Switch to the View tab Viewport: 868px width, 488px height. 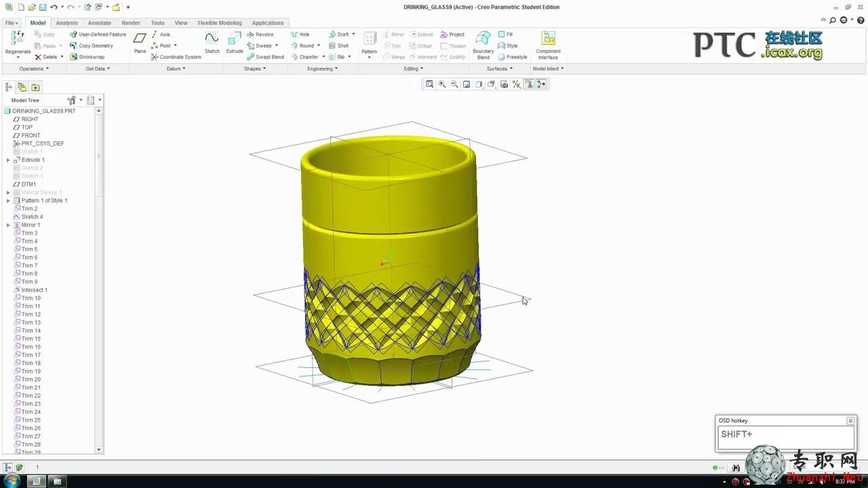[x=181, y=22]
